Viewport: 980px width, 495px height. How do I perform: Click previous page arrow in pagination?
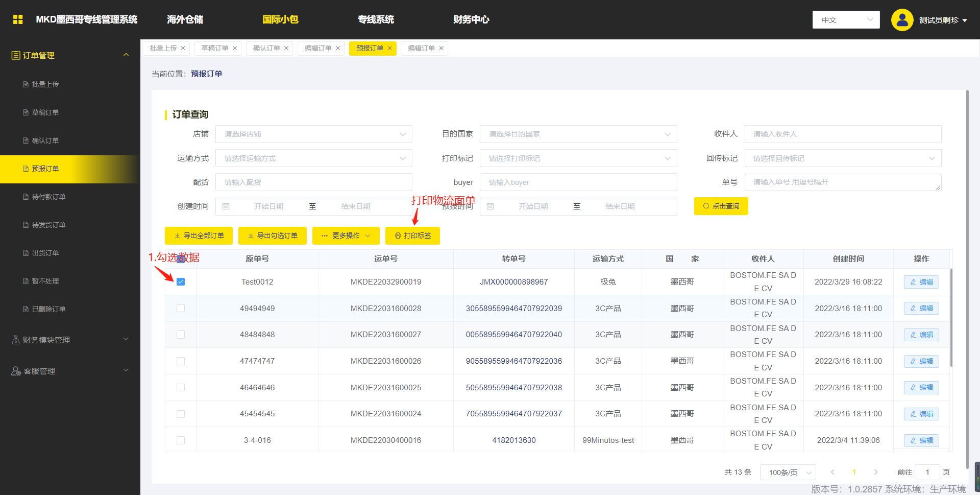coord(832,472)
